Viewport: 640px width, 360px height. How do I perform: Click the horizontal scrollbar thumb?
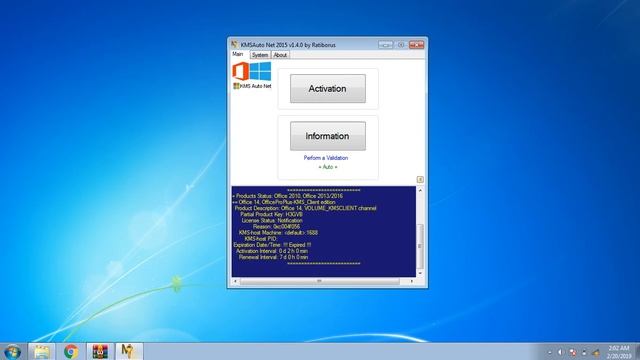[320, 281]
